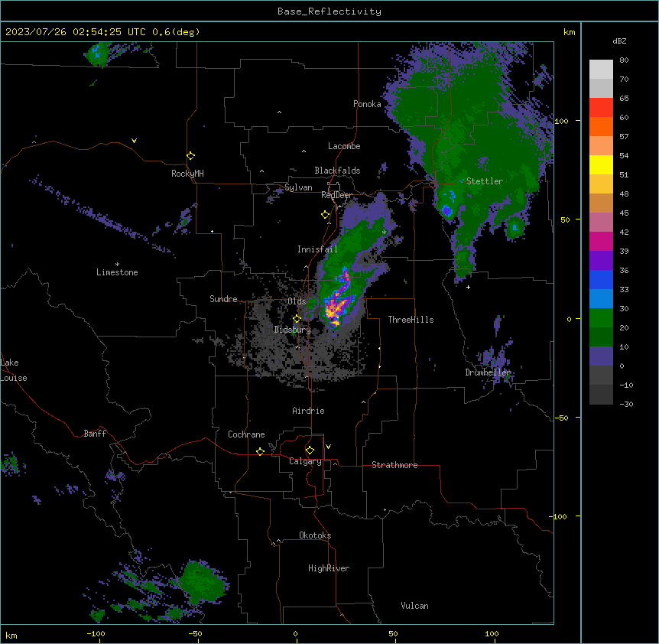The width and height of the screenshot is (659, 644).
Task: Pick the purple 36-39 dBZ legend swatch
Action: click(601, 261)
